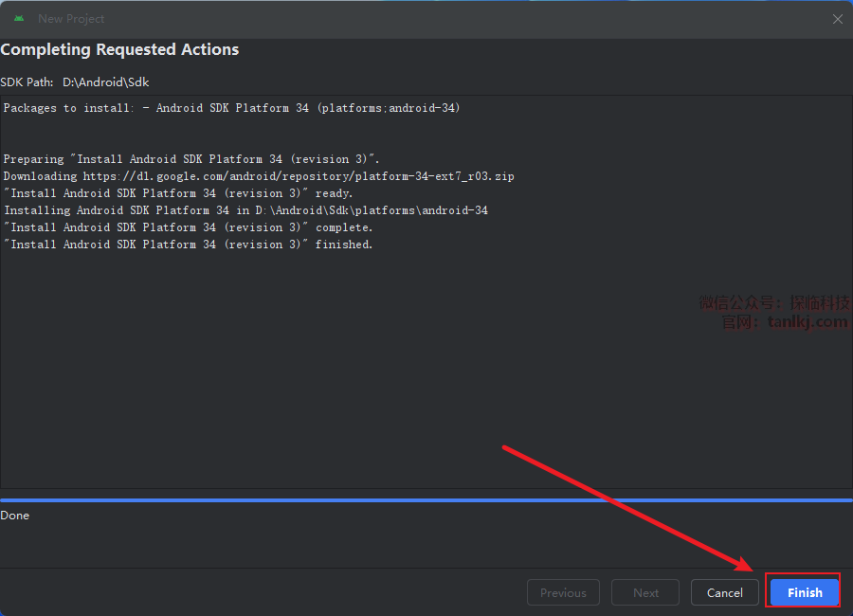Screen dimensions: 853x616
Task: Click the Done status label
Action: [x=15, y=516]
